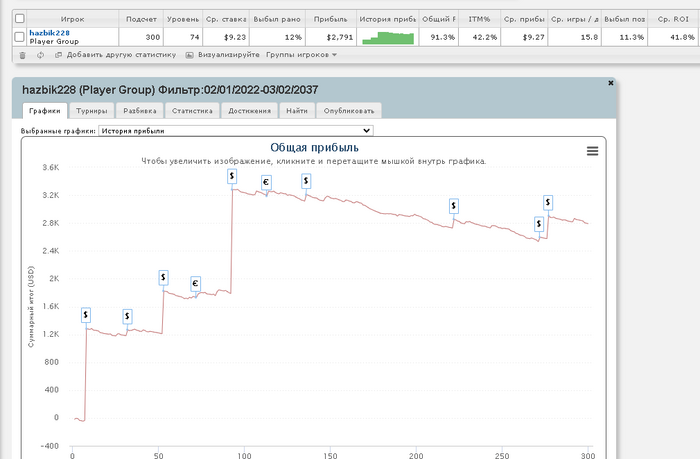Click the $9.27 average profit cell
700x459 pixels.
point(524,37)
